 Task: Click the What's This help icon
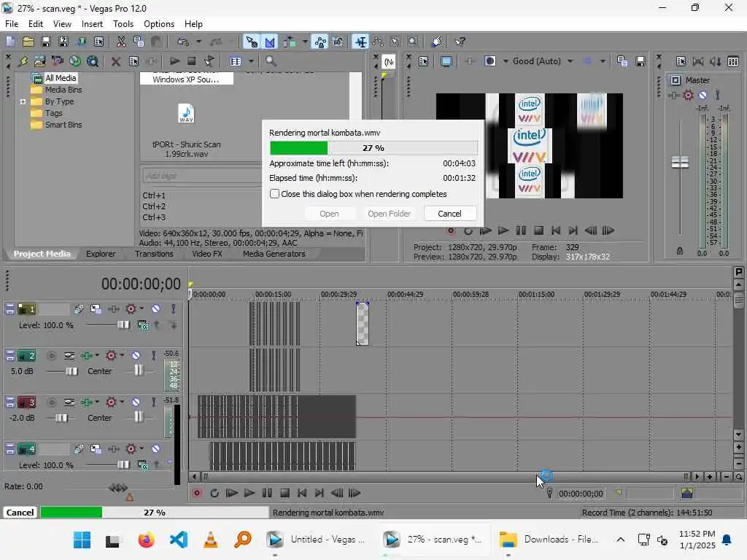[x=460, y=42]
